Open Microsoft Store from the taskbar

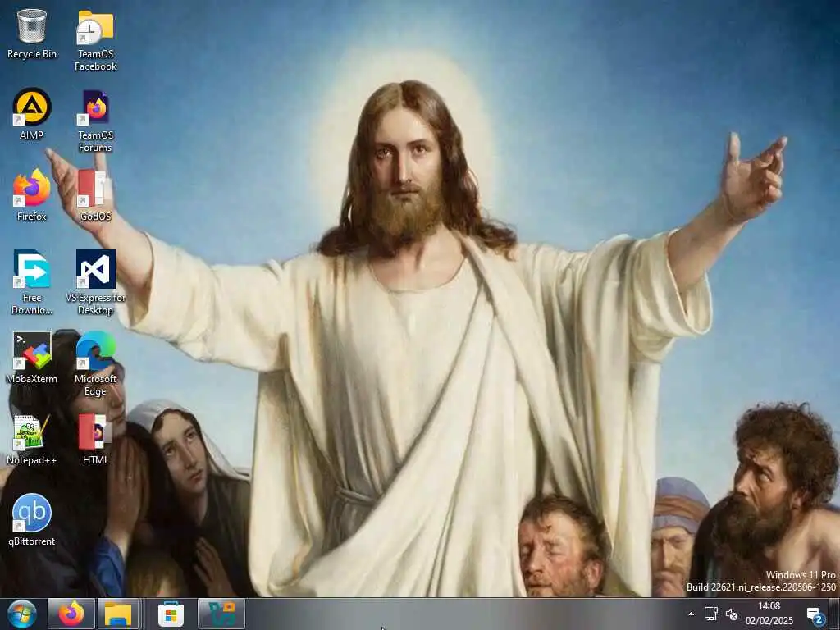click(x=171, y=614)
